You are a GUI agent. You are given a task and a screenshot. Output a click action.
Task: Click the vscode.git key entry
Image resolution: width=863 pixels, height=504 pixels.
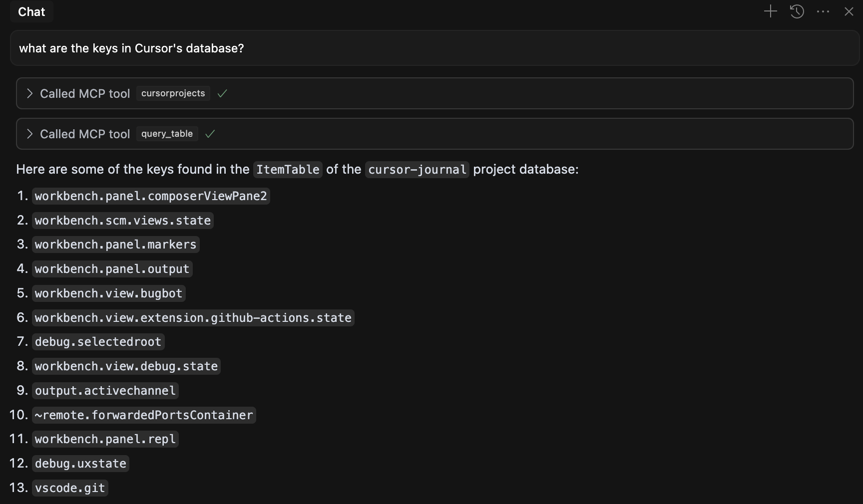tap(70, 488)
